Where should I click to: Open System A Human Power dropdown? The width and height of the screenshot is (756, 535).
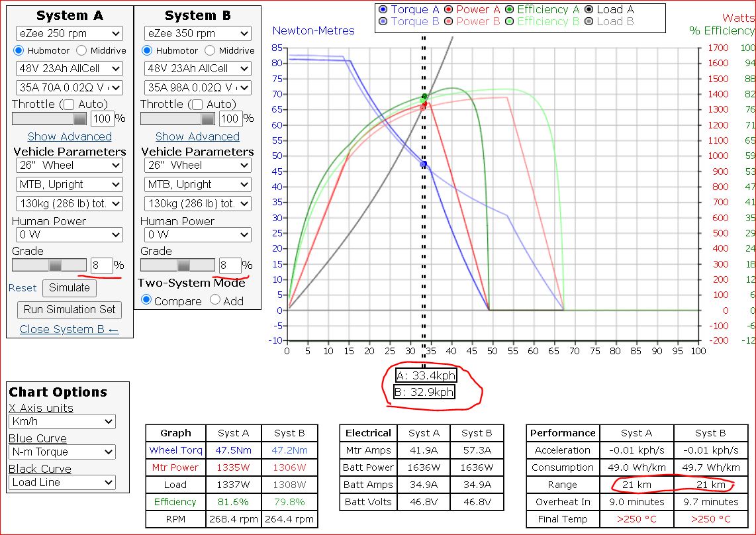(x=70, y=234)
